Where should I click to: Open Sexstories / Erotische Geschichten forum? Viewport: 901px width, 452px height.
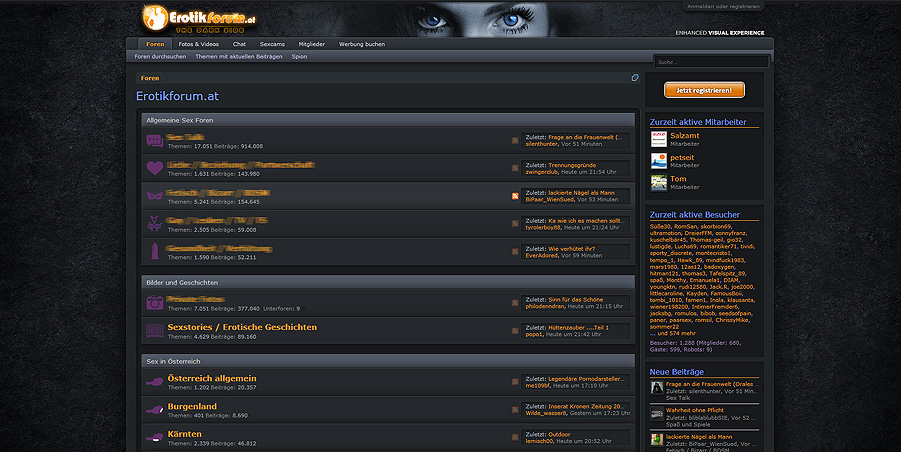coord(242,327)
